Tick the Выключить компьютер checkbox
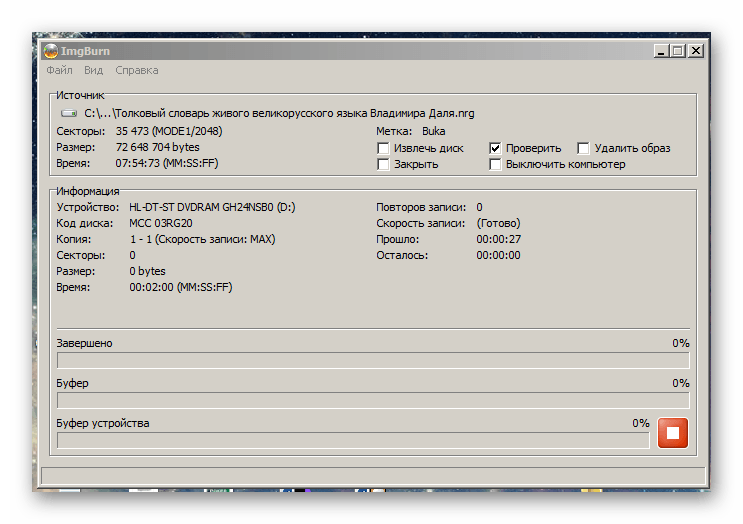This screenshot has height=524, width=743. point(495,164)
